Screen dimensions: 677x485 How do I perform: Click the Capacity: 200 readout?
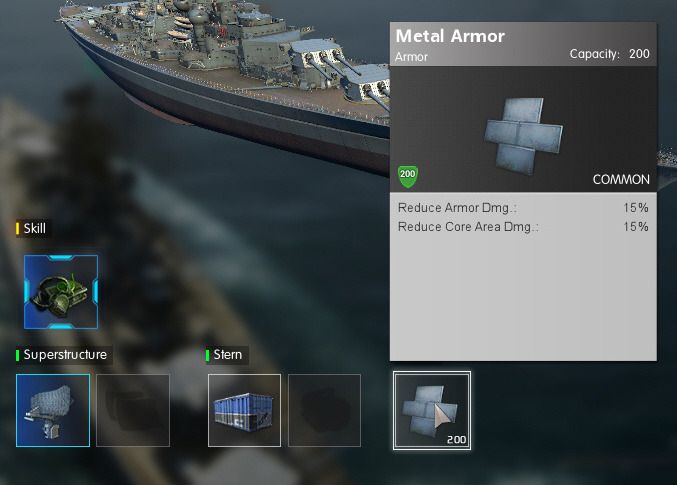609,54
